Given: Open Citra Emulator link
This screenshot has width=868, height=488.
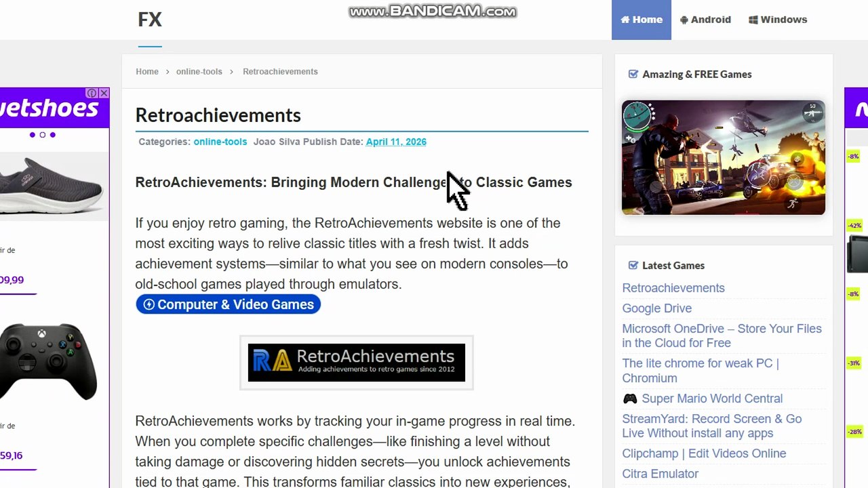Looking at the screenshot, I should point(660,474).
